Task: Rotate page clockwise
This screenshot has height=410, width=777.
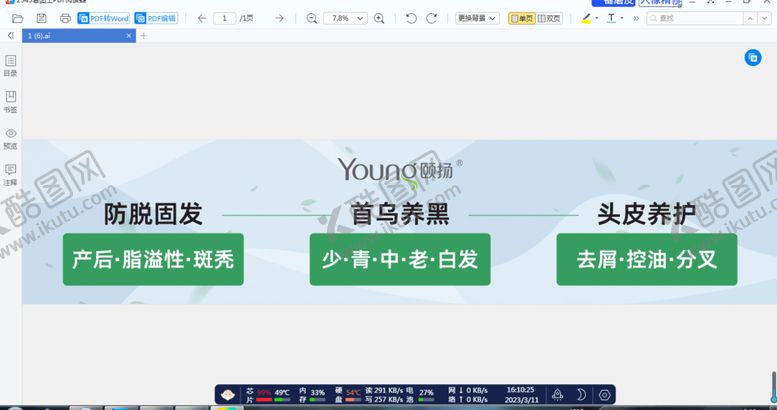Action: [432, 18]
